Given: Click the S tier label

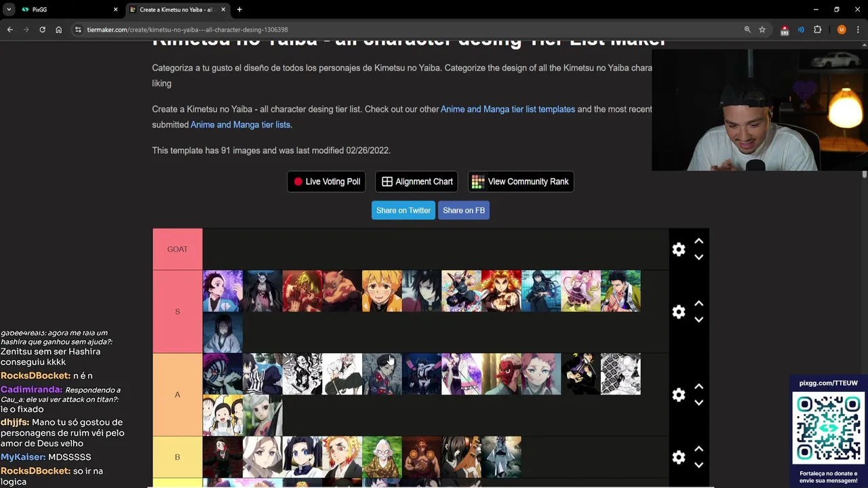Looking at the screenshot, I should point(178,312).
